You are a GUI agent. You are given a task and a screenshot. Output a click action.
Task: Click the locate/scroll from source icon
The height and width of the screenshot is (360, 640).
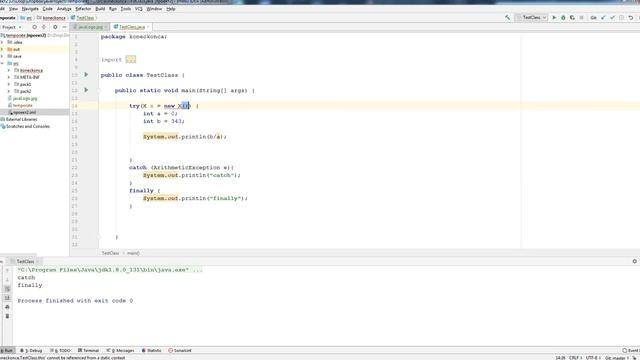coord(34,27)
